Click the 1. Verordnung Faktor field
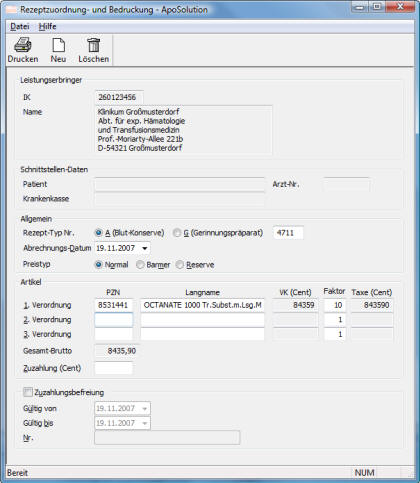 pos(335,305)
